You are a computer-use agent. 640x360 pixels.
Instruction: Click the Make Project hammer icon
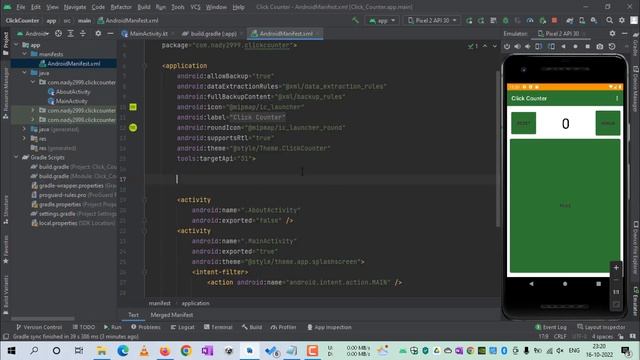(356, 20)
